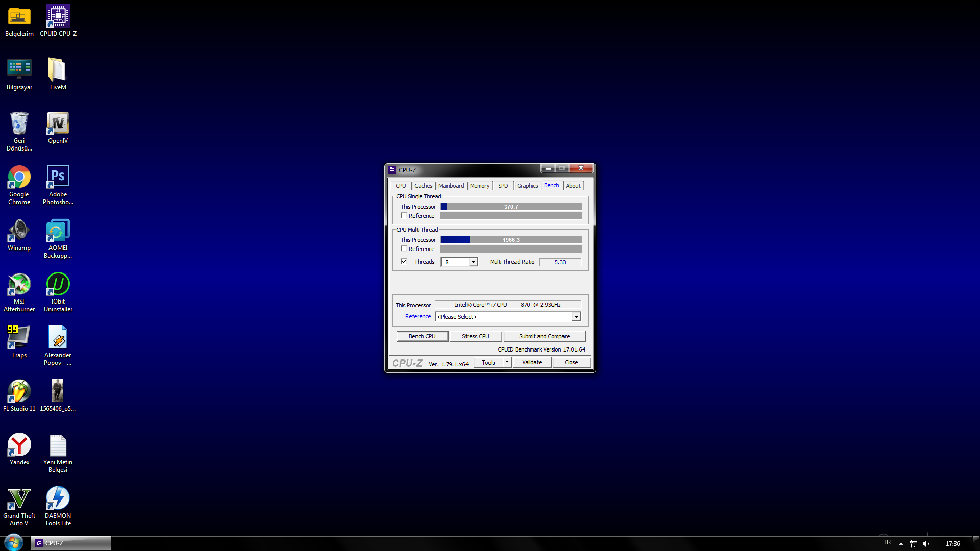Enable Single Thread Reference checkbox

(404, 216)
